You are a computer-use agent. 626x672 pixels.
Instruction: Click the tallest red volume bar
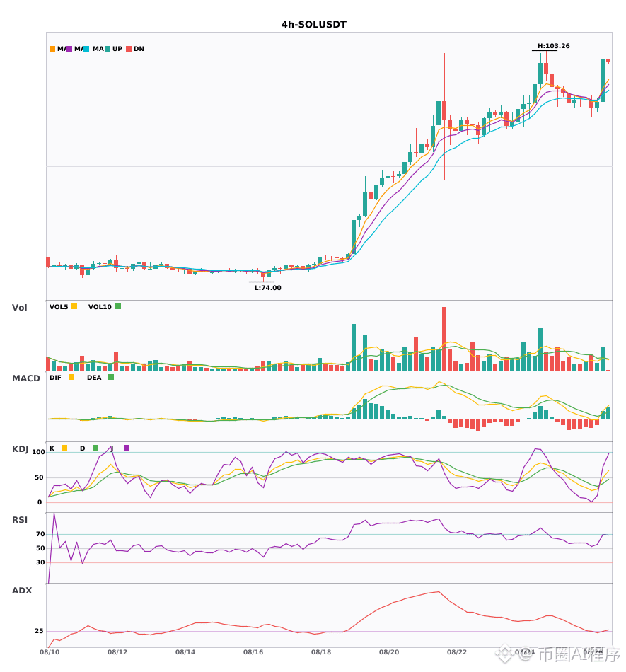click(444, 339)
